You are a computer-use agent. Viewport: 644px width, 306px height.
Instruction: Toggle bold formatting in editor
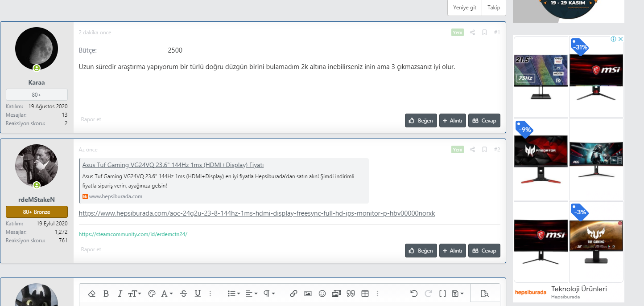[x=106, y=294]
